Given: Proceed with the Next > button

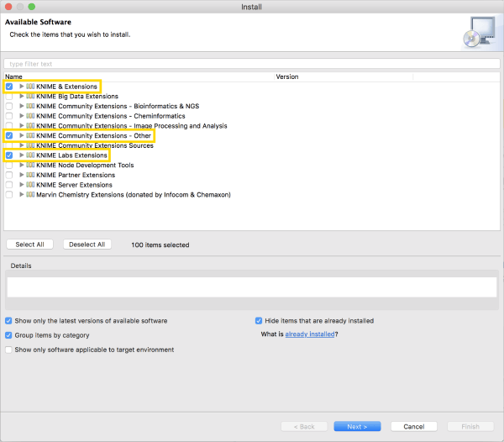Looking at the screenshot, I should tap(357, 427).
